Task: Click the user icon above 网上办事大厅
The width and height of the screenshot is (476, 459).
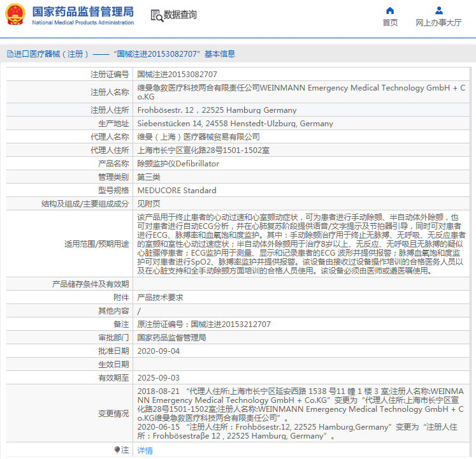Action: tap(438, 10)
